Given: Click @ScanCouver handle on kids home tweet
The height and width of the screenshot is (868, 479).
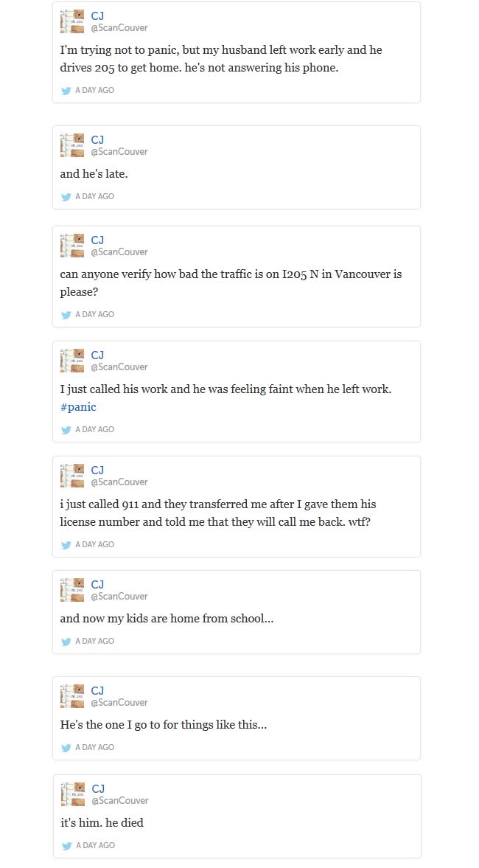Looking at the screenshot, I should tap(119, 597).
